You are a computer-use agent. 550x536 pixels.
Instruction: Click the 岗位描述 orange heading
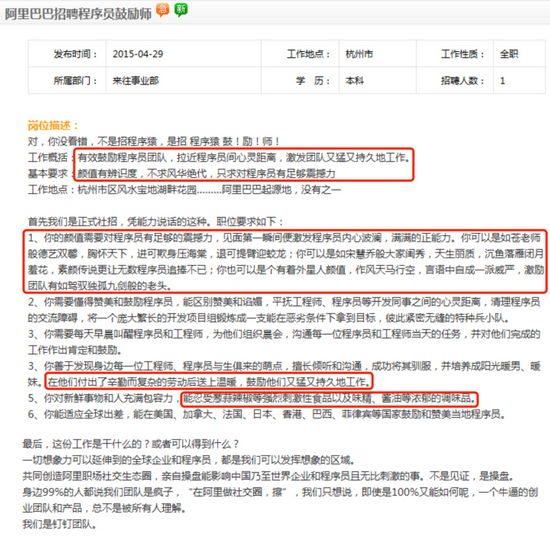(53, 125)
